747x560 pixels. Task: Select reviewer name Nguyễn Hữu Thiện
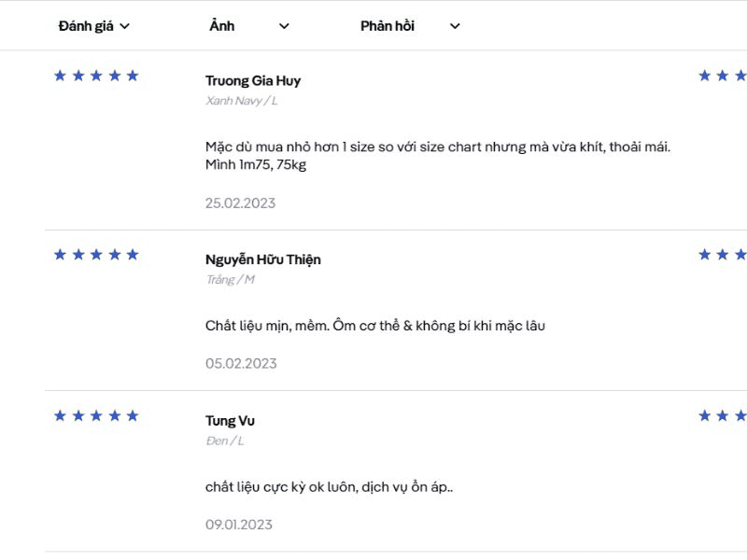tap(262, 259)
